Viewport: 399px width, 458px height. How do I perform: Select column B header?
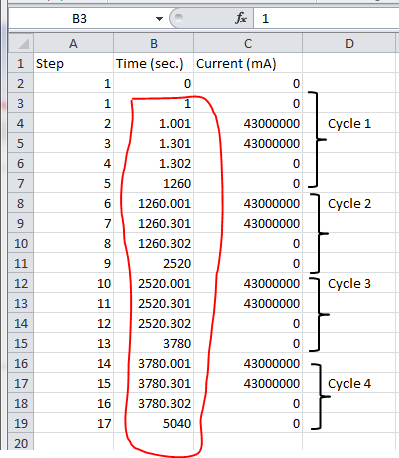click(x=153, y=43)
